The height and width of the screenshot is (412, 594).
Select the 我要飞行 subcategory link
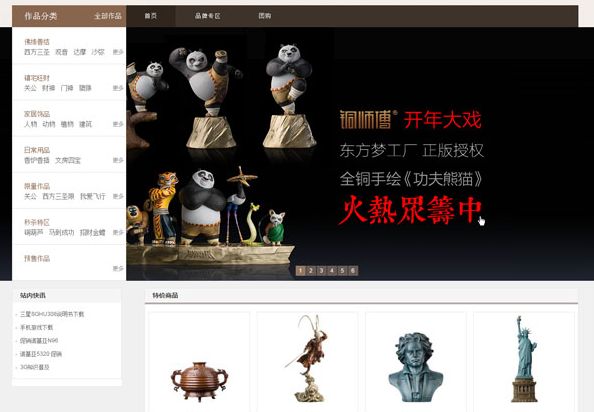(x=92, y=196)
